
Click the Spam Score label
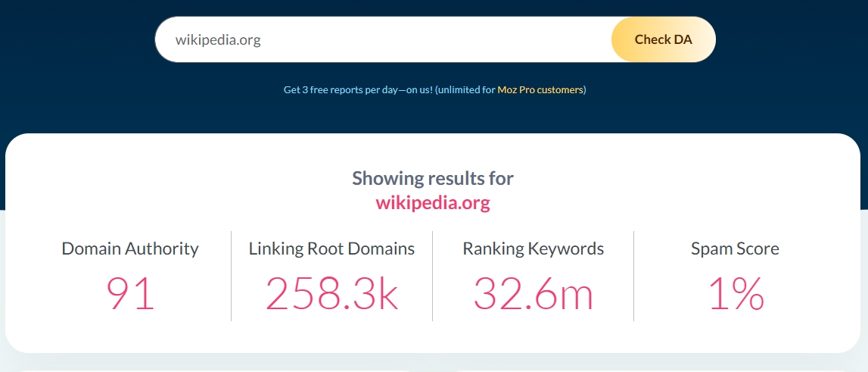[735, 249]
